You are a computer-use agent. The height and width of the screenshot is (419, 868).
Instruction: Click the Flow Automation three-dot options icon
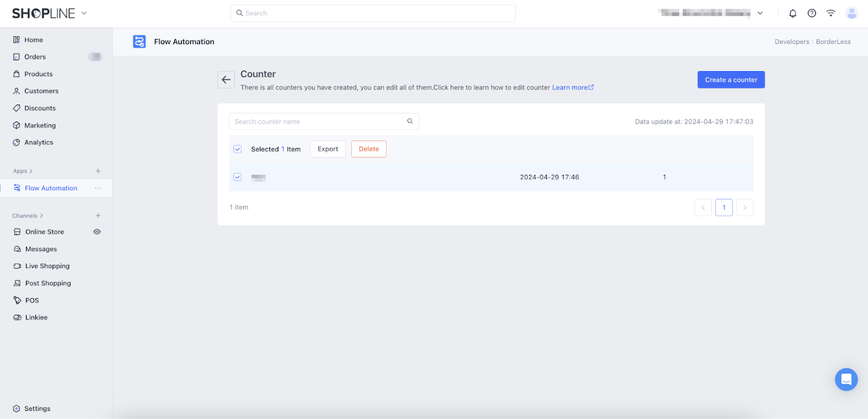tap(98, 188)
